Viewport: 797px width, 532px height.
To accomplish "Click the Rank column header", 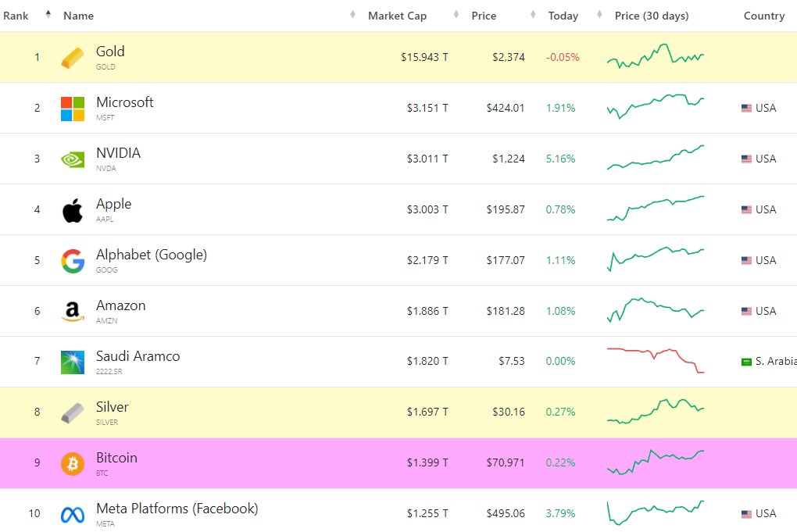I will click(x=16, y=16).
